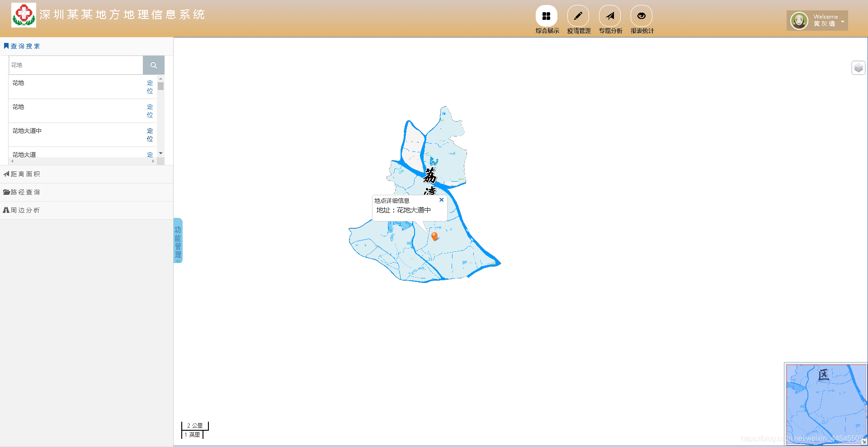
Task: Click the user avatar image
Action: coord(799,20)
